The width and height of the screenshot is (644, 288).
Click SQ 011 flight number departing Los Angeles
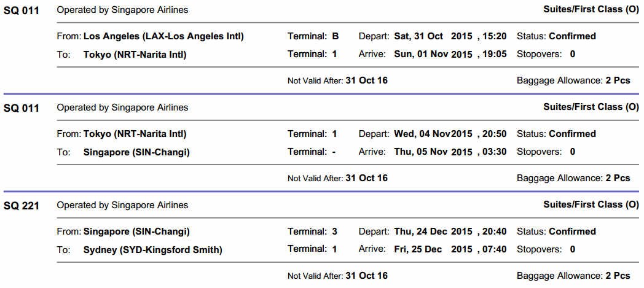point(22,10)
